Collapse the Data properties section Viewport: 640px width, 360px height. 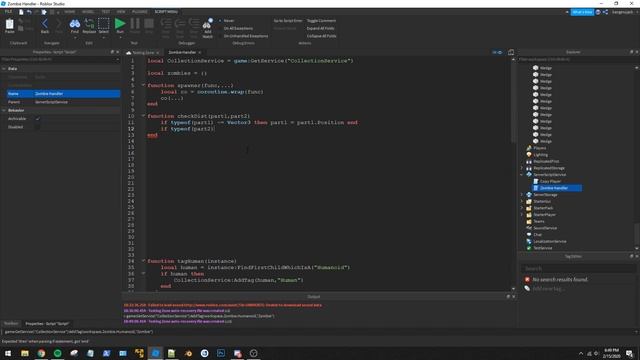[4, 69]
